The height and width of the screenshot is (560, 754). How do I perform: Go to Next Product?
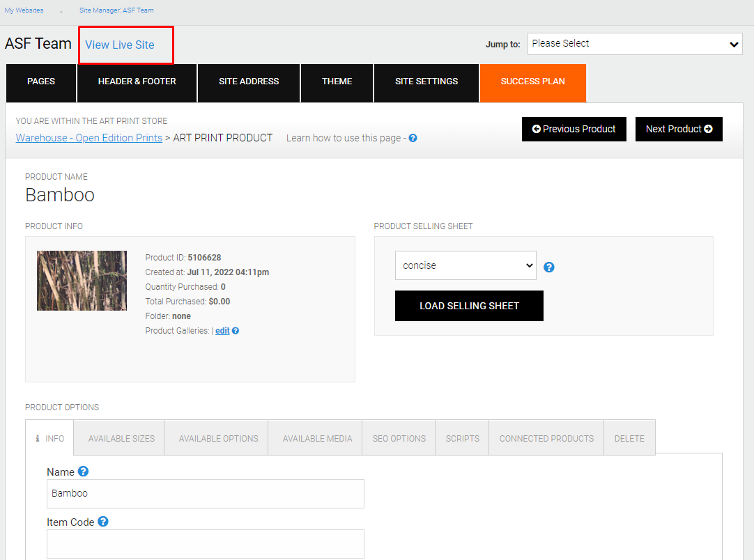[x=679, y=129]
